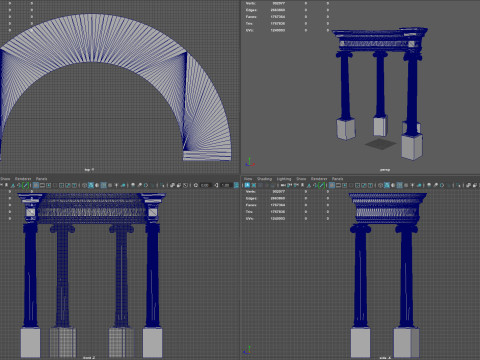The height and width of the screenshot is (360, 480).
Task: Toggle grid display in side panel toolbar
Action: point(332,185)
